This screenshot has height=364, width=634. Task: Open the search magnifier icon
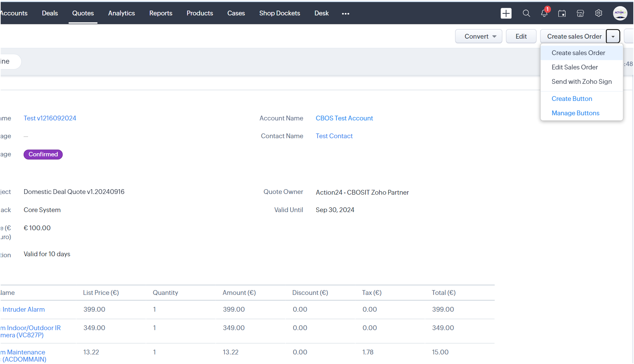click(x=526, y=13)
